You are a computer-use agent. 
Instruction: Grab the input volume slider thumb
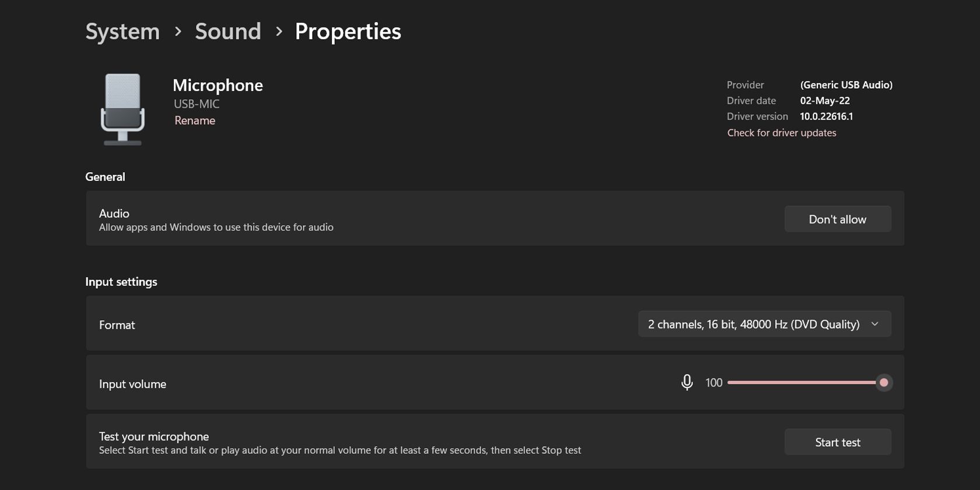click(884, 383)
